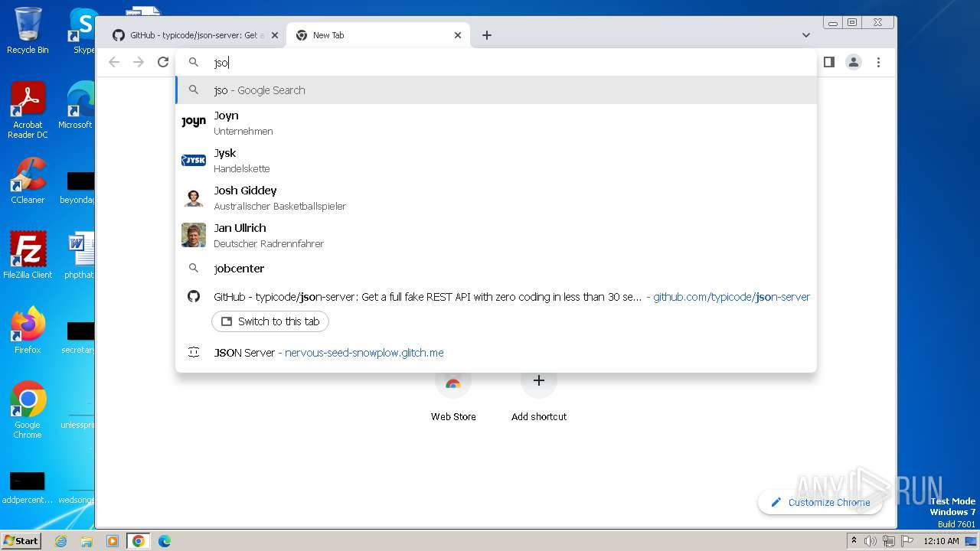Open the Chrome three-dot menu
The image size is (980, 551).
click(x=878, y=62)
